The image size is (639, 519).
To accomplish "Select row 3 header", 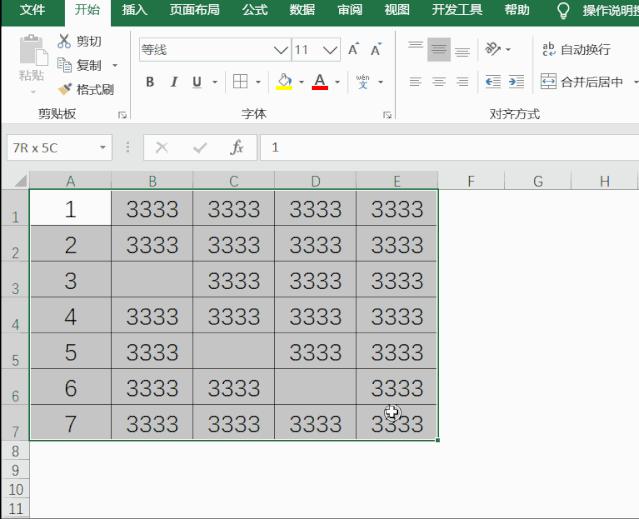I will click(x=15, y=280).
